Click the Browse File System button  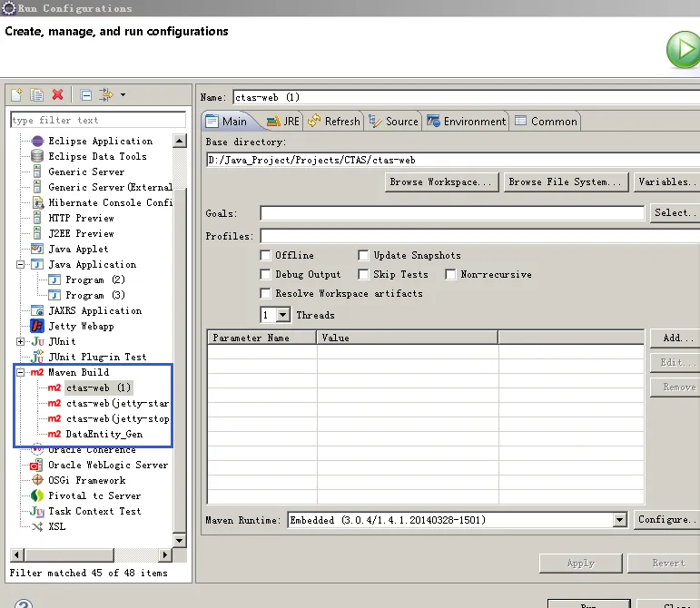(566, 182)
